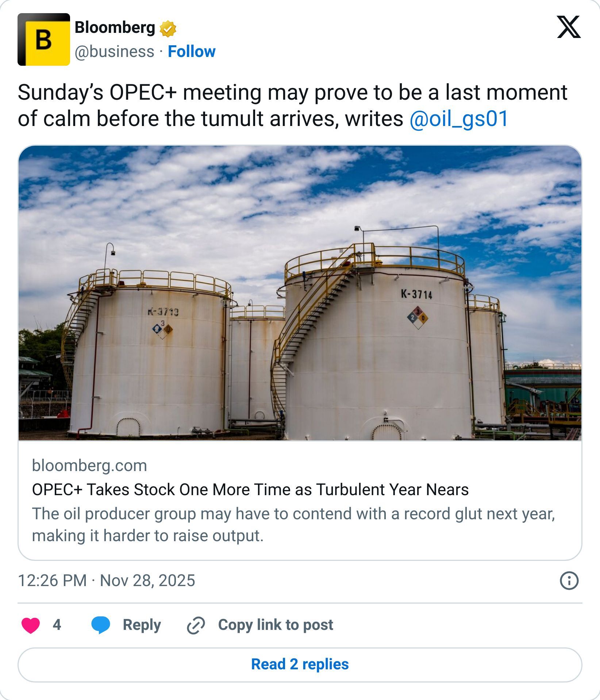
Task: Like the post with the heart icon
Action: point(31,625)
